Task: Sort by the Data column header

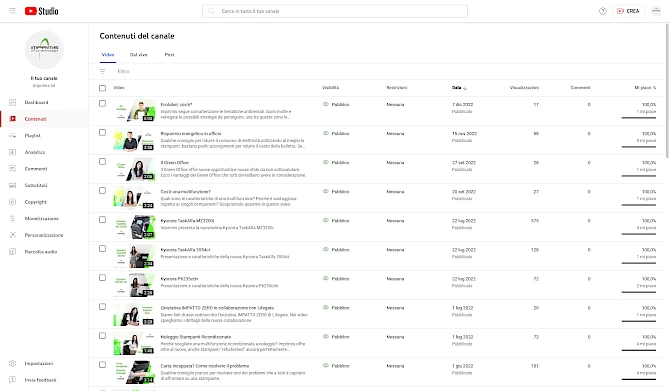Action: [456, 88]
